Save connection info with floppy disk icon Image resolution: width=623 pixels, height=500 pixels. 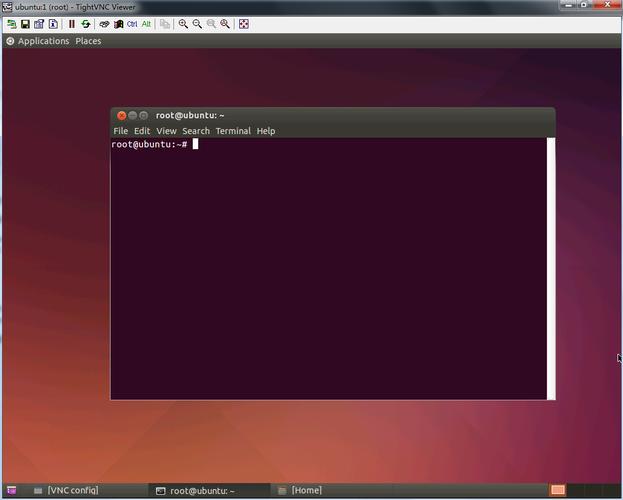pyautogui.click(x=25, y=24)
